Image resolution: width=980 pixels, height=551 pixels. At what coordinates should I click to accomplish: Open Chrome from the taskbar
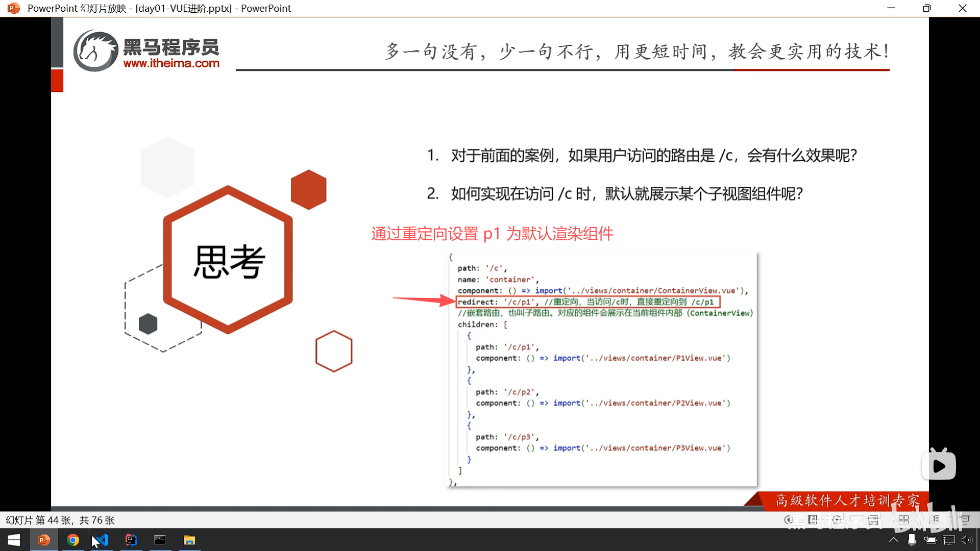[x=73, y=540]
